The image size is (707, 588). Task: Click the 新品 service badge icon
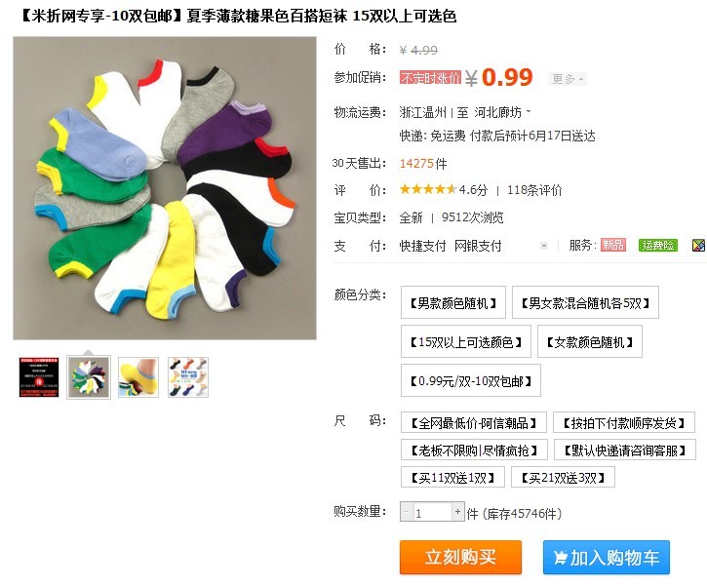pos(612,246)
